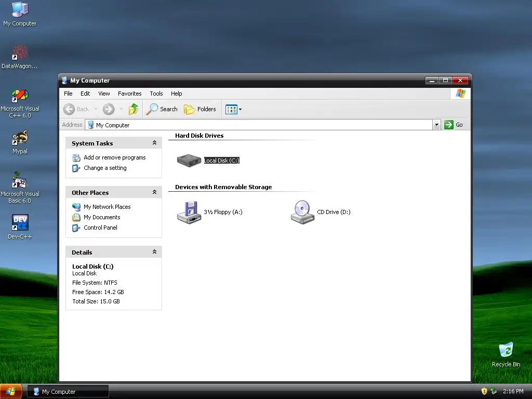This screenshot has height=399, width=532.
Task: Click the My Network Places icon
Action: click(x=76, y=207)
